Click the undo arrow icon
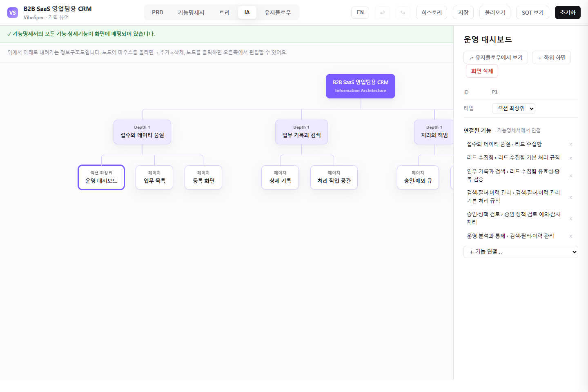588x392 pixels. point(383,13)
